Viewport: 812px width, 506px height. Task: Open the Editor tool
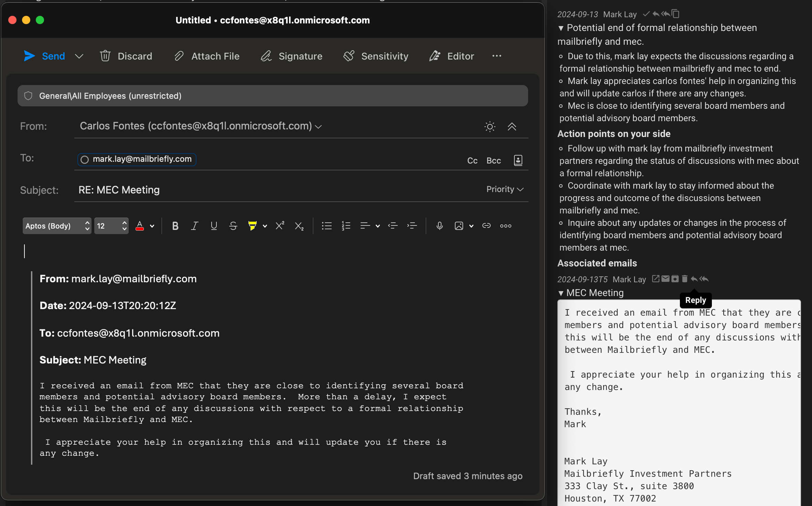[451, 56]
